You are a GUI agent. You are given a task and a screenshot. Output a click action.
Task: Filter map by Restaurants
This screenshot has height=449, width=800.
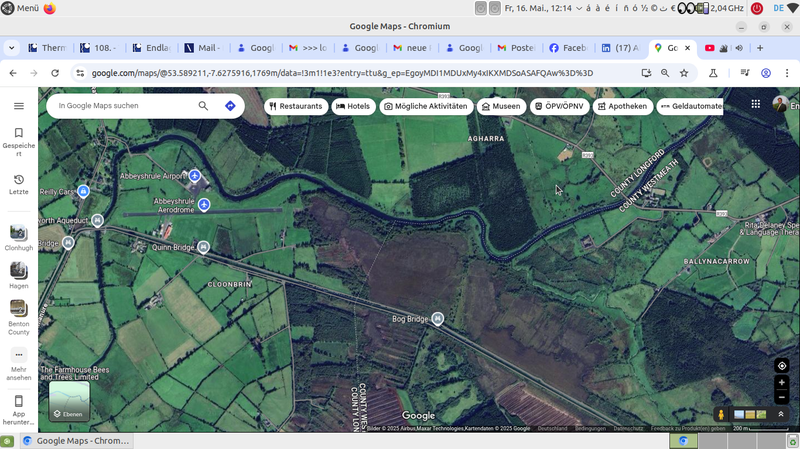click(x=296, y=106)
